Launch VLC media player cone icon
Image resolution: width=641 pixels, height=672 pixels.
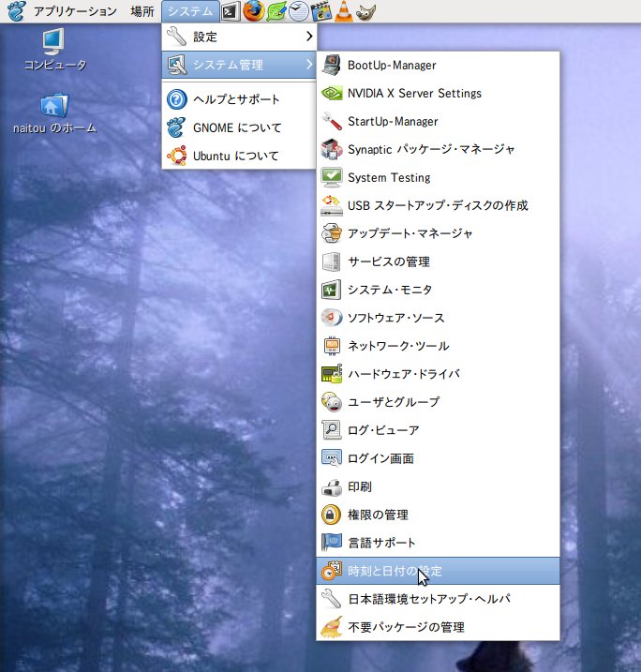(x=344, y=11)
